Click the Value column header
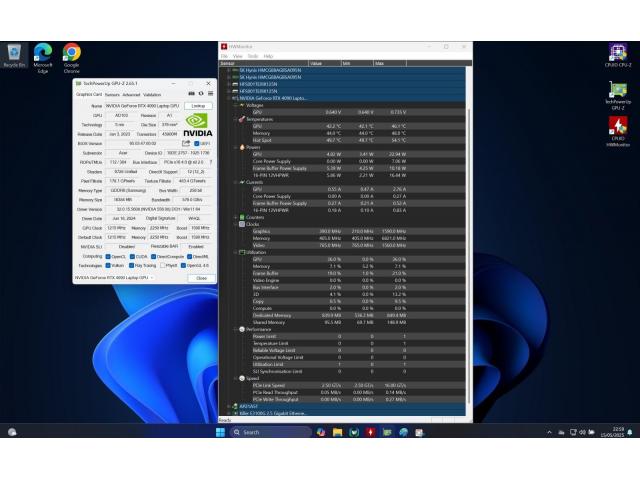Image resolution: width=640 pixels, height=480 pixels. click(325, 63)
